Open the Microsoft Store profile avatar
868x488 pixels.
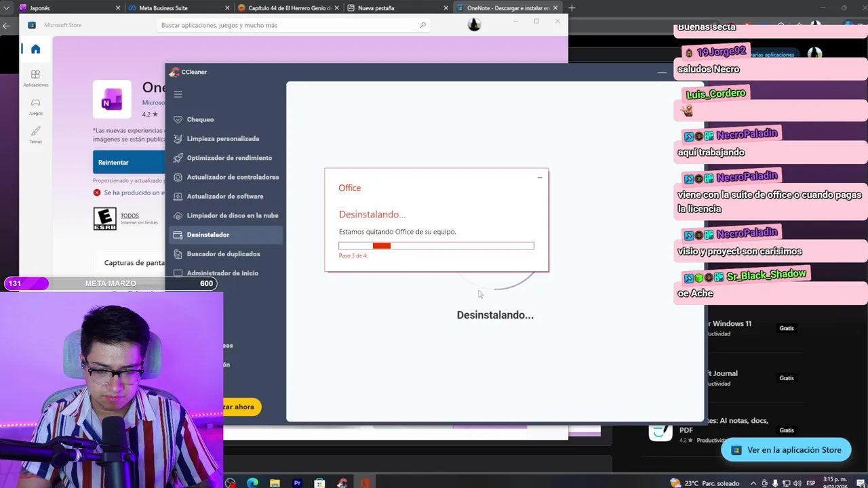[x=474, y=25]
